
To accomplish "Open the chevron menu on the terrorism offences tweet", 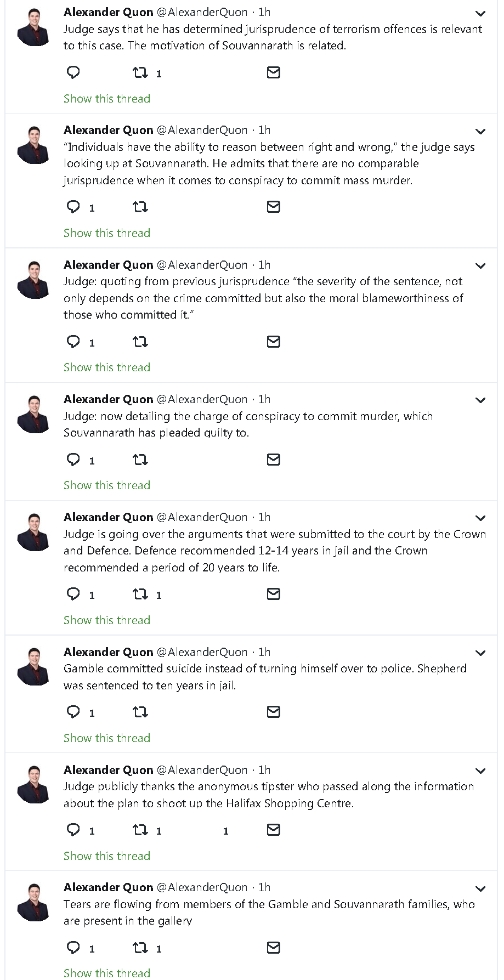I will [x=480, y=13].
